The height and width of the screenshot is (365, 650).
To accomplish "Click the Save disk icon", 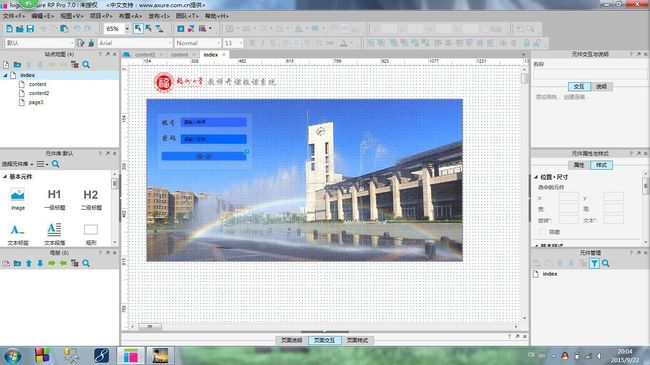I will tap(30, 29).
